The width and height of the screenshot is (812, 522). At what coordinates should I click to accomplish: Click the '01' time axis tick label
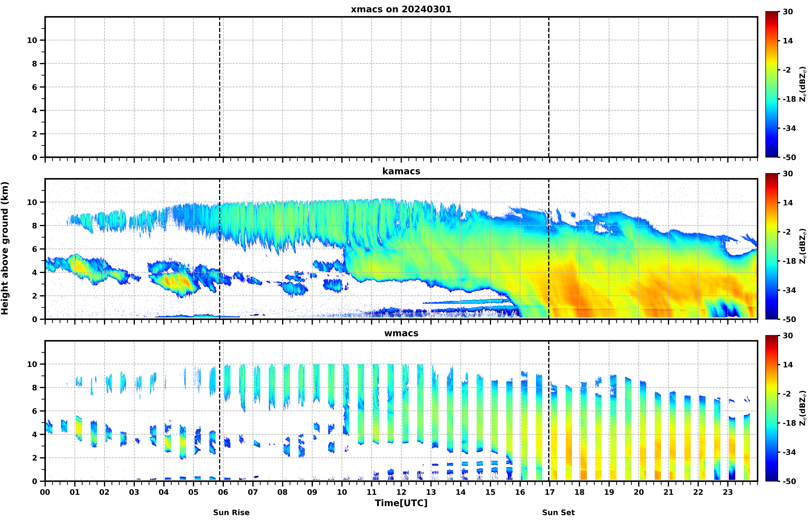(x=75, y=492)
